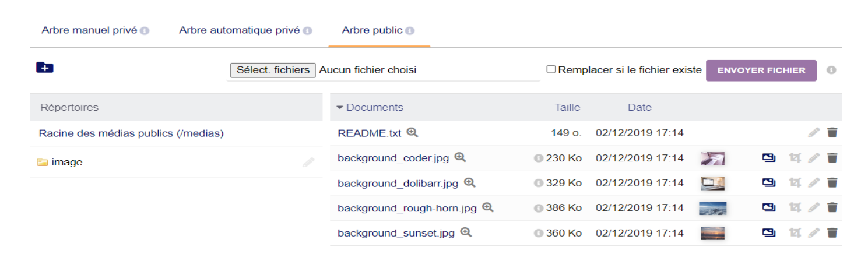The height and width of the screenshot is (275, 868).
Task: Edit the image folder with the pencil icon
Action: (308, 163)
